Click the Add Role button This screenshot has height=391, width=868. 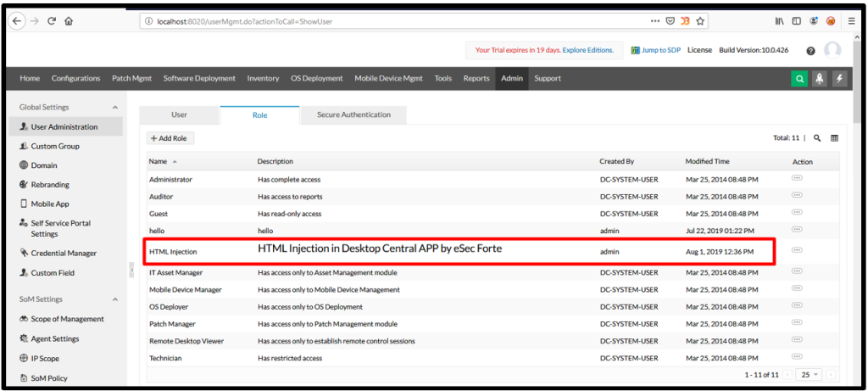tap(170, 138)
